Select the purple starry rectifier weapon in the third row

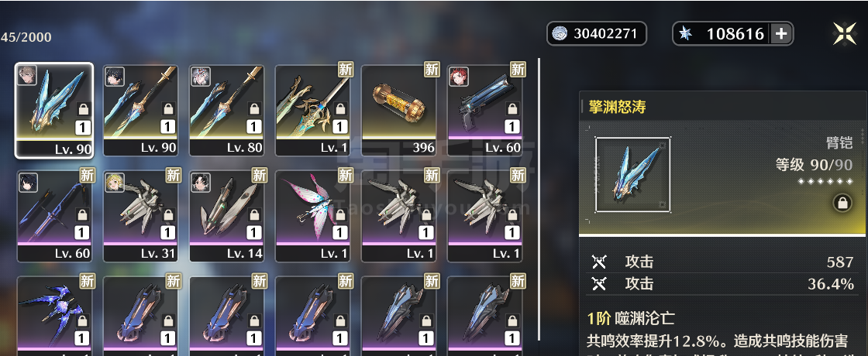tap(54, 315)
